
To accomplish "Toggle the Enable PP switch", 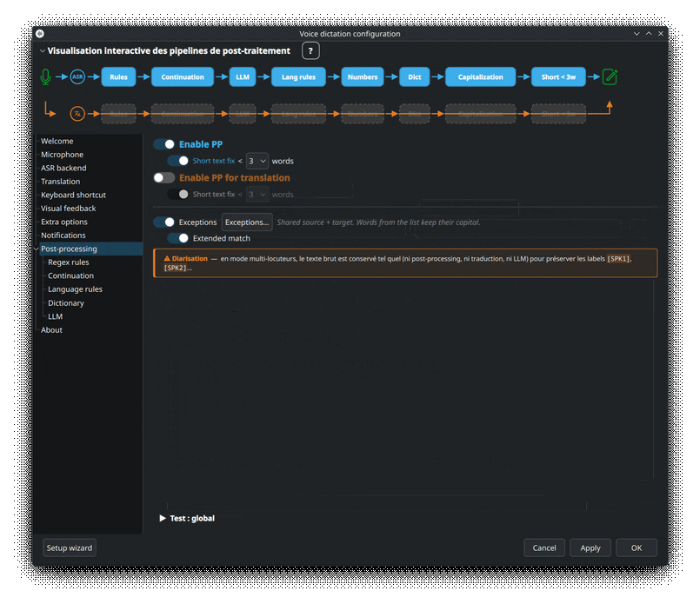I will [x=163, y=144].
